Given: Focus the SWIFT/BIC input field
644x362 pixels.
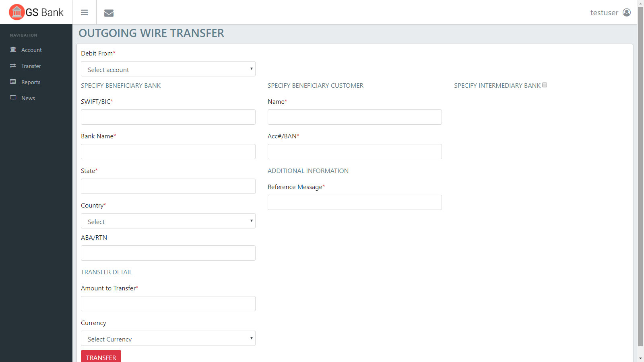Looking at the screenshot, I should coord(168,117).
